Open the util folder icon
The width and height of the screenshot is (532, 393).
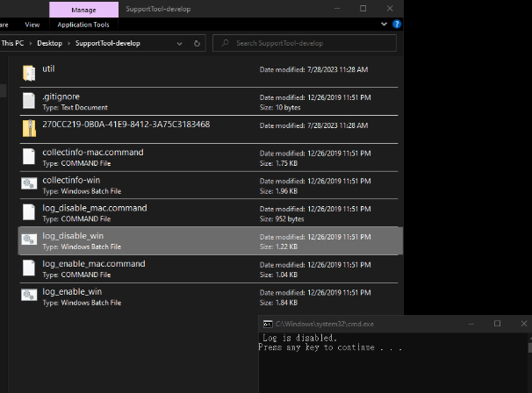click(x=29, y=73)
